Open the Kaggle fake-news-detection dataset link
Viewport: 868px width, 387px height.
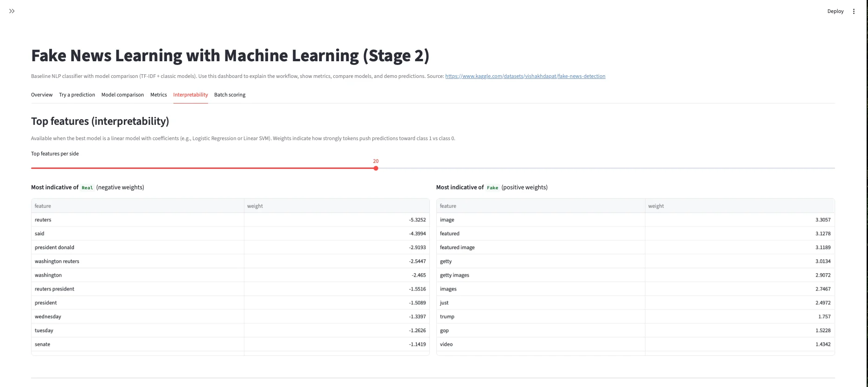pyautogui.click(x=525, y=76)
